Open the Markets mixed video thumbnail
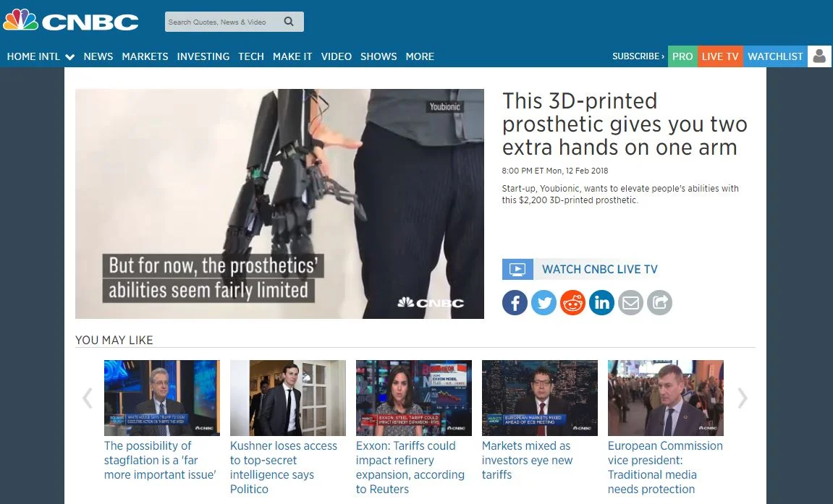Viewport: 833px width, 504px height. (x=540, y=398)
